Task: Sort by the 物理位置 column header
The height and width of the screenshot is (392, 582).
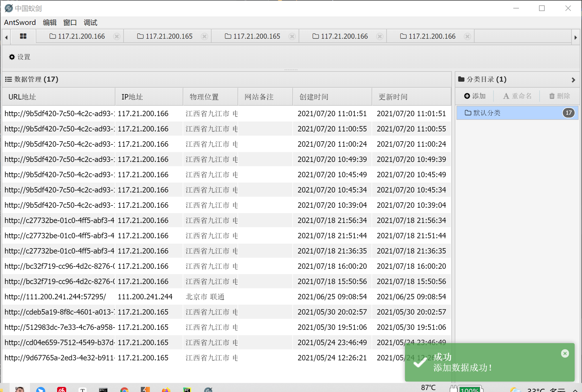Action: coord(210,97)
